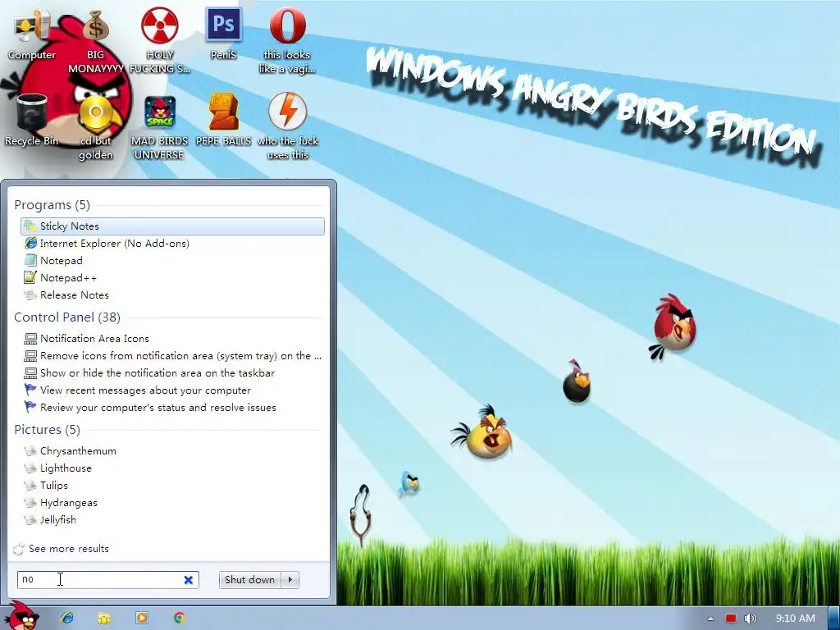
Task: Clear the search box with X
Action: pyautogui.click(x=189, y=580)
